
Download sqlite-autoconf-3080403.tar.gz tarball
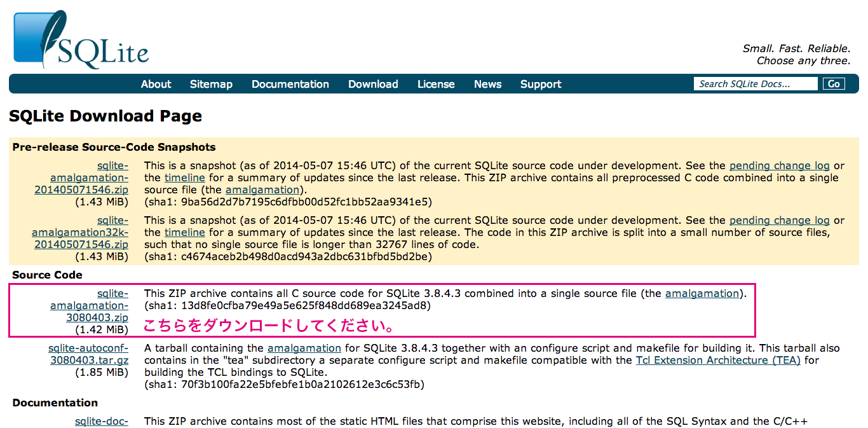[89, 354]
